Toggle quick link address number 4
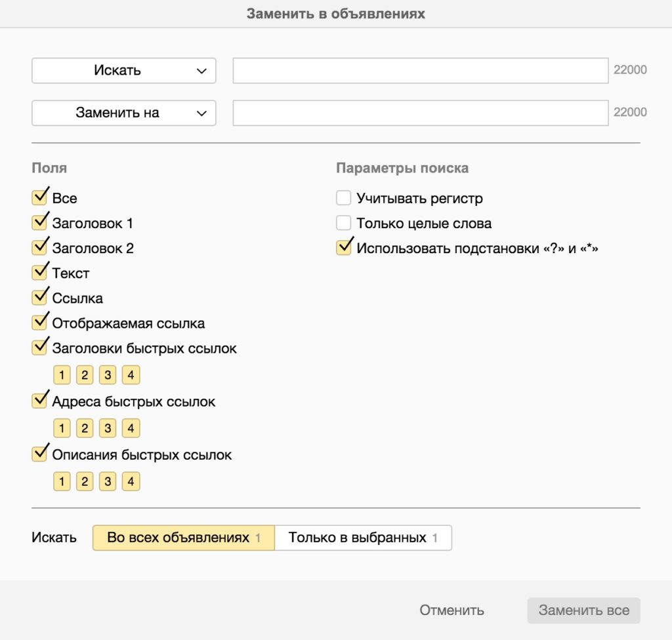The width and height of the screenshot is (672, 640). 131,429
